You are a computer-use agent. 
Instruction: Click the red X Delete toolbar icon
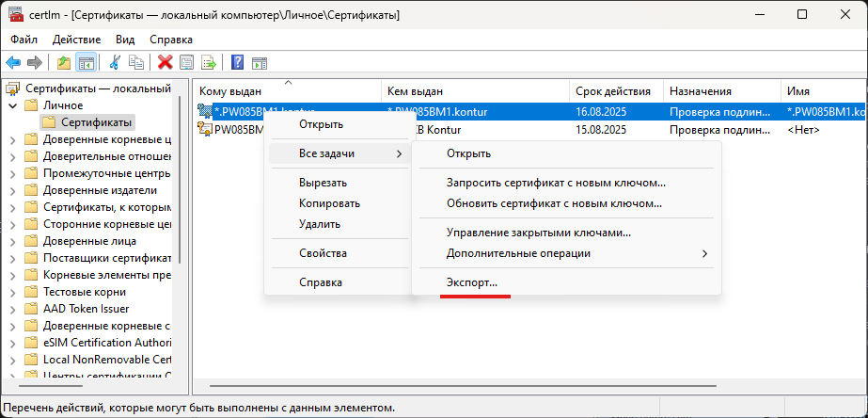(166, 62)
